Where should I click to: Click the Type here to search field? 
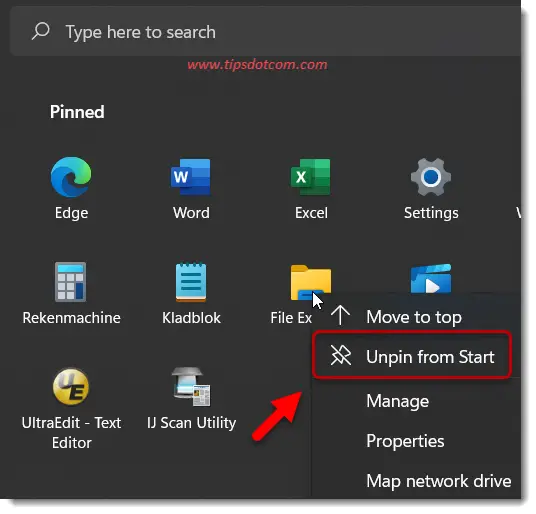tap(265, 31)
